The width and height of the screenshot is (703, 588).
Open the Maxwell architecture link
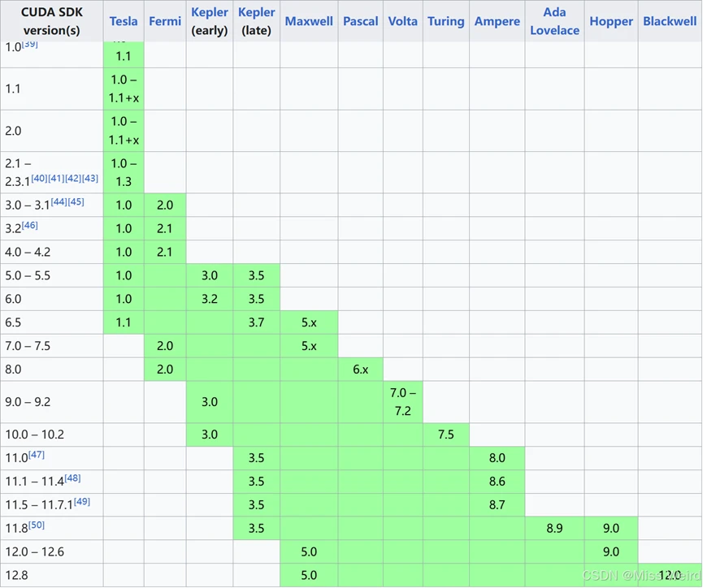[309, 21]
